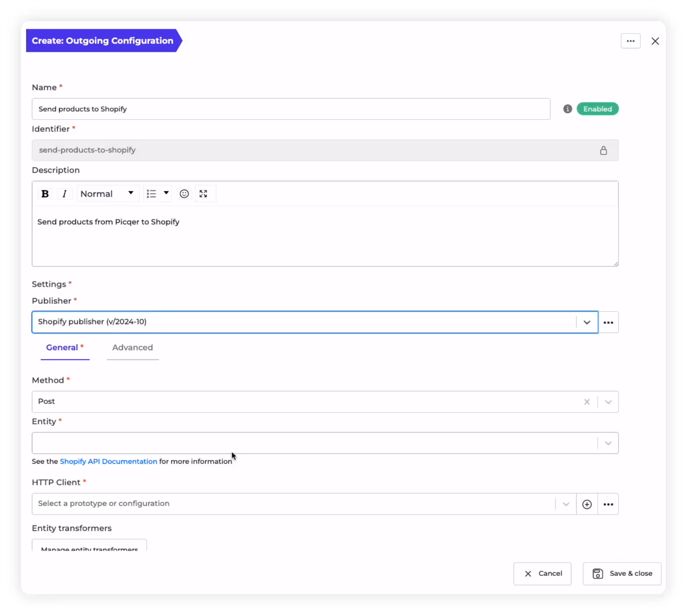Click into the Description text area
687x616 pixels.
pos(325,236)
